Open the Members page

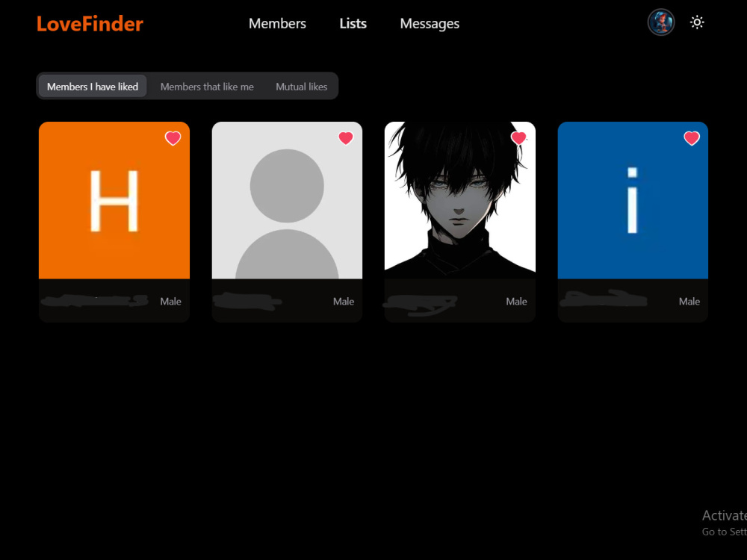(277, 23)
